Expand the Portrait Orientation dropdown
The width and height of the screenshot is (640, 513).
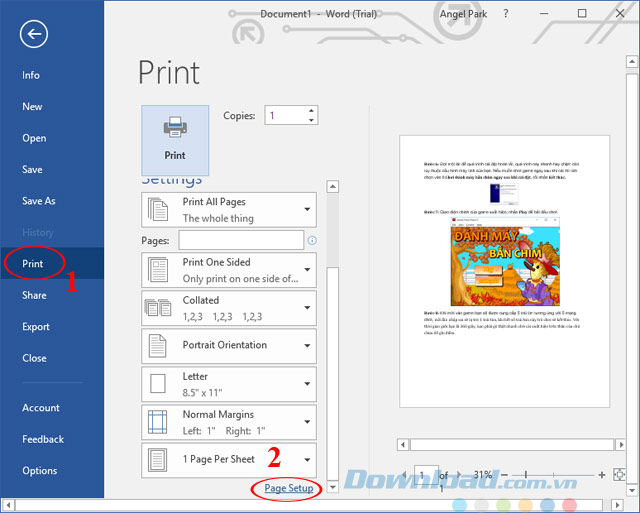(x=307, y=346)
